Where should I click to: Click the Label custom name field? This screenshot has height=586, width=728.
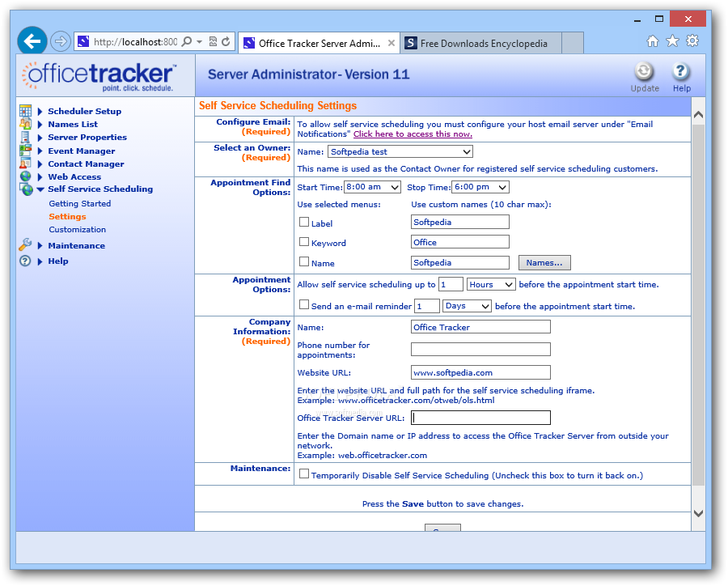tap(459, 222)
